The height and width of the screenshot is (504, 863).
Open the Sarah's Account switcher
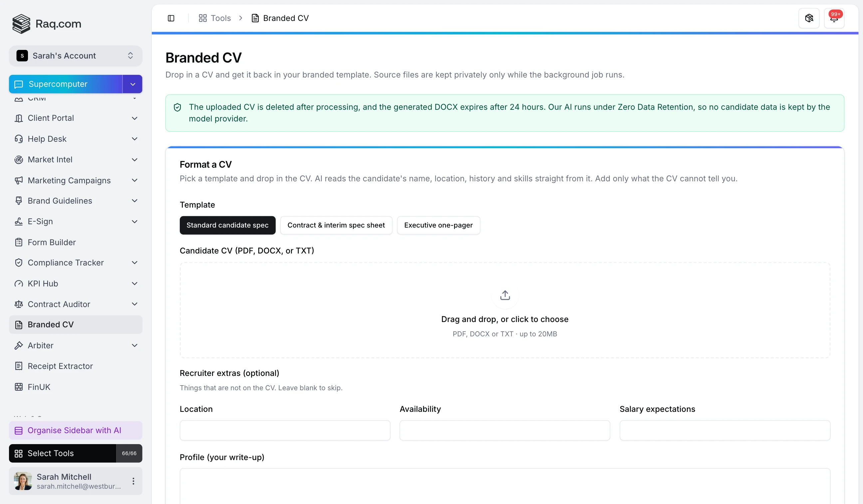[x=76, y=56]
